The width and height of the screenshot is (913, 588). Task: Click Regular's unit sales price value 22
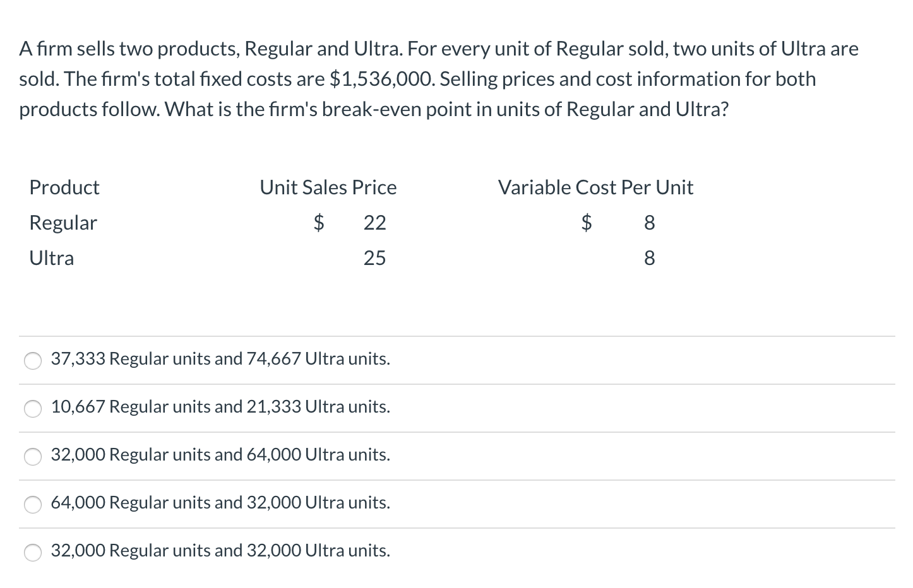[x=374, y=223]
